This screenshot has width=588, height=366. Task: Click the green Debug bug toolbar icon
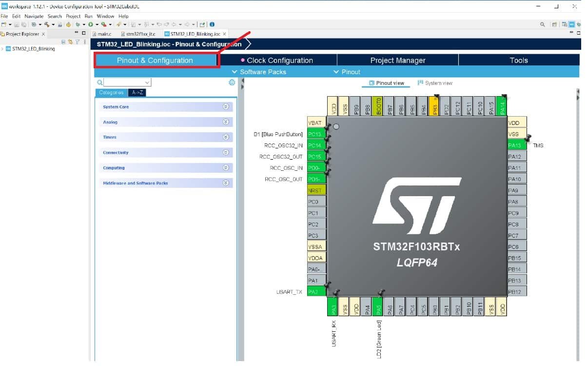pos(77,24)
